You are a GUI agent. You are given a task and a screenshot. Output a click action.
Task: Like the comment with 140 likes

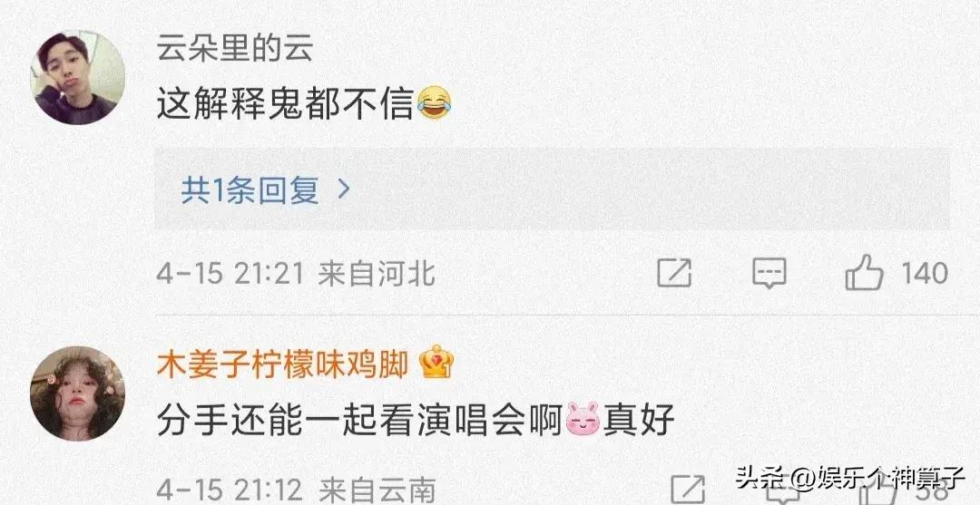[865, 273]
